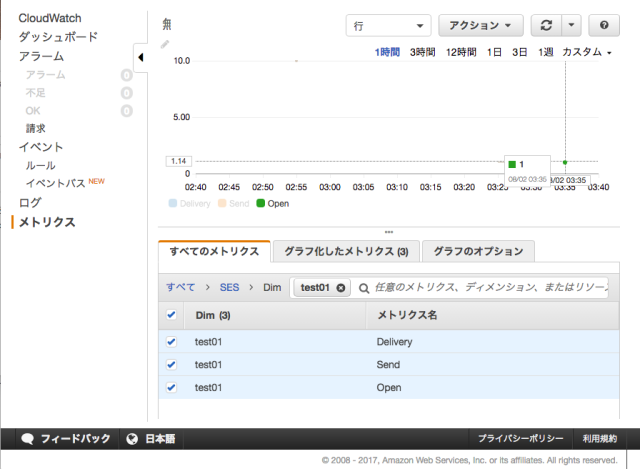
Task: Open the プライバシーポリシー link
Action: coord(520,439)
